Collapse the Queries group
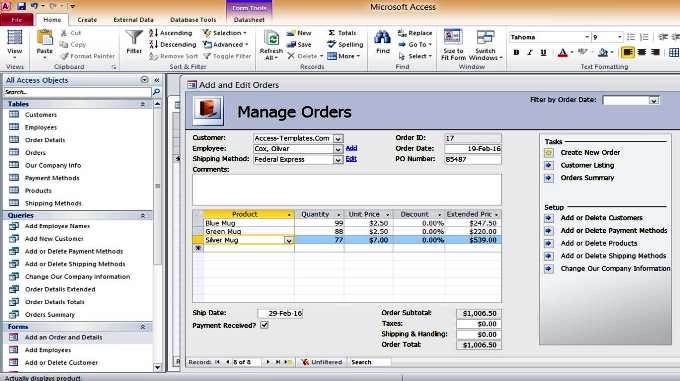 (x=143, y=215)
